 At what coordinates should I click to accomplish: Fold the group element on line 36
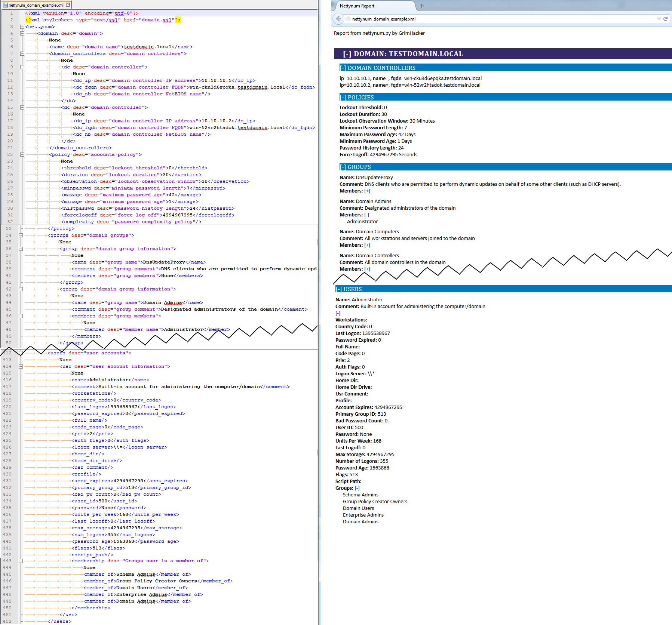click(21, 249)
